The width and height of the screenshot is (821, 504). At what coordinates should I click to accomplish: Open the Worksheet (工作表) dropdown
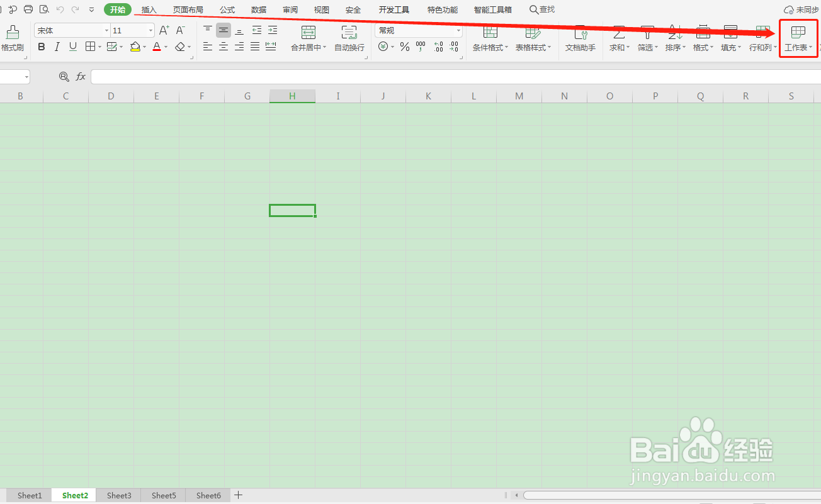coord(798,39)
